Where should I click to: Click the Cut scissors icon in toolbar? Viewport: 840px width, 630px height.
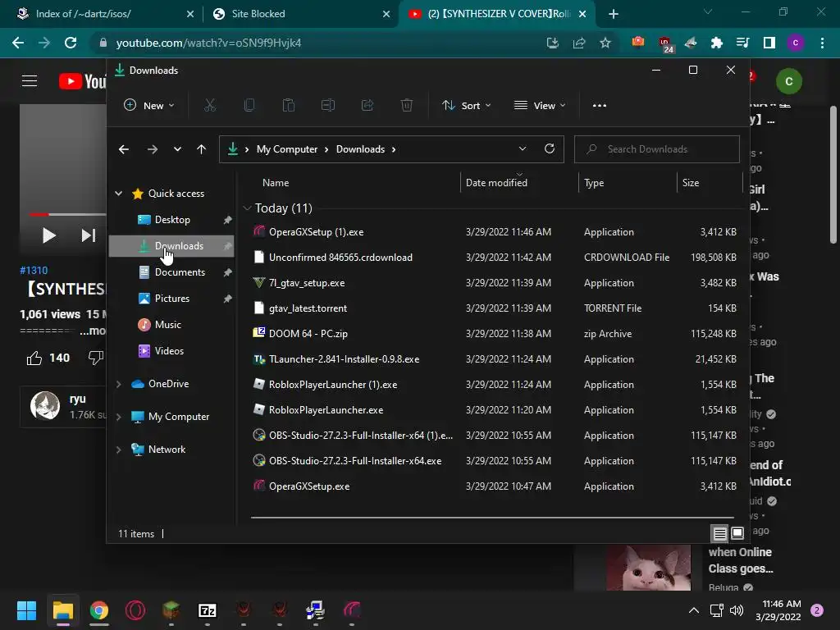pyautogui.click(x=209, y=106)
